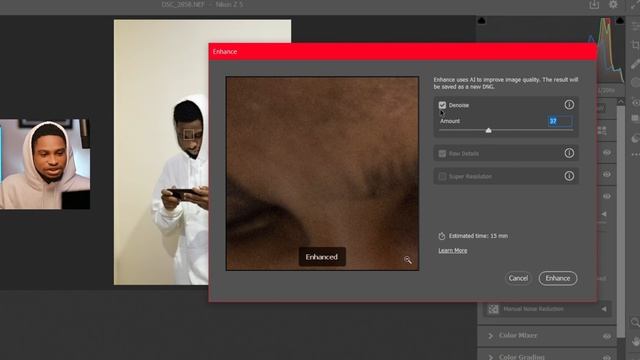Viewport: 640px width, 360px height.
Task: Expand the Color Grading panel
Action: click(x=491, y=357)
